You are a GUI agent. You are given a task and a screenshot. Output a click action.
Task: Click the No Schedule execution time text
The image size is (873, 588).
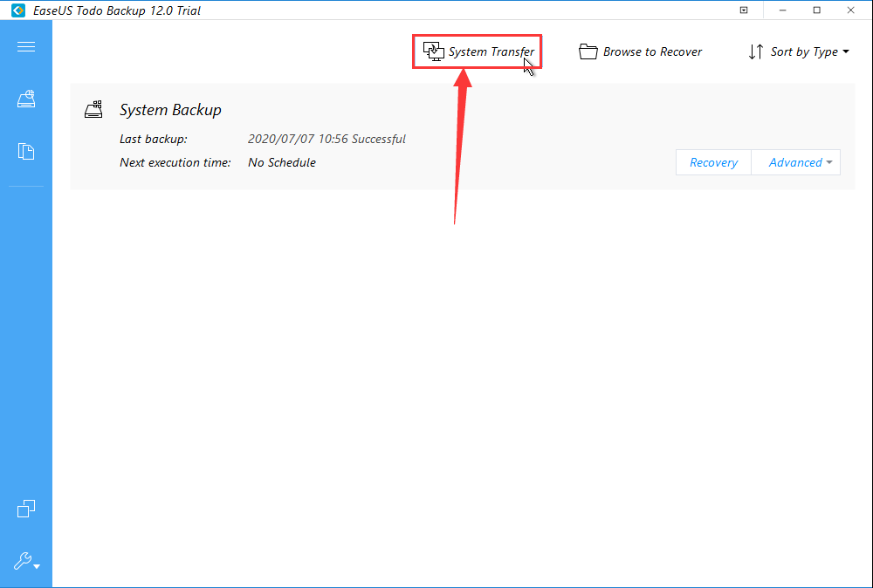click(282, 162)
